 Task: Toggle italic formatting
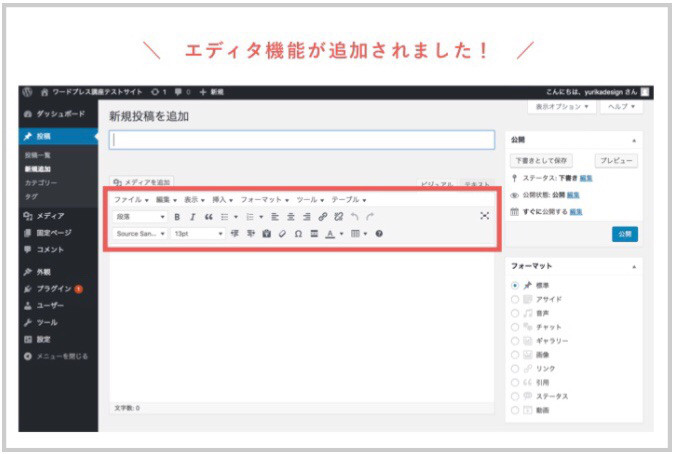(x=192, y=217)
